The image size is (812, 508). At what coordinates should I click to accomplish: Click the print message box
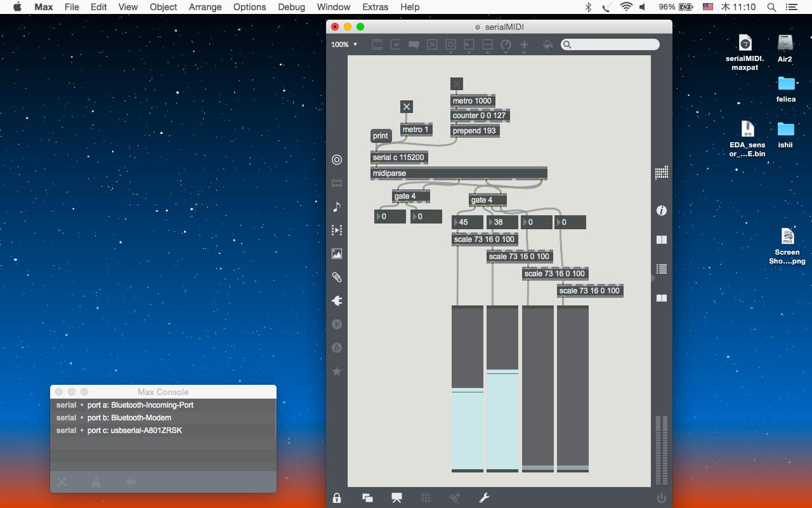(381, 136)
